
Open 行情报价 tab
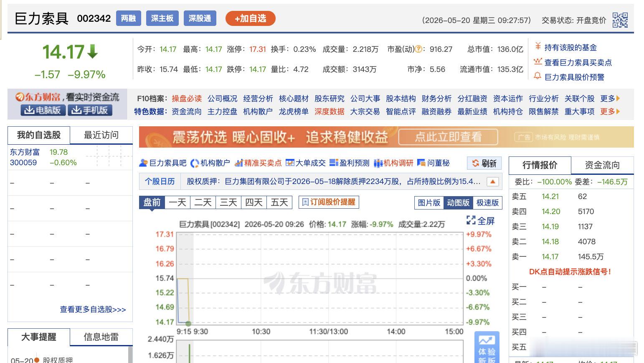coord(540,165)
